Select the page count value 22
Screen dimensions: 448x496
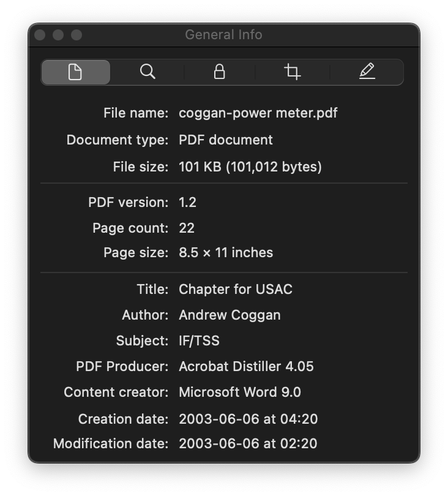tap(187, 228)
